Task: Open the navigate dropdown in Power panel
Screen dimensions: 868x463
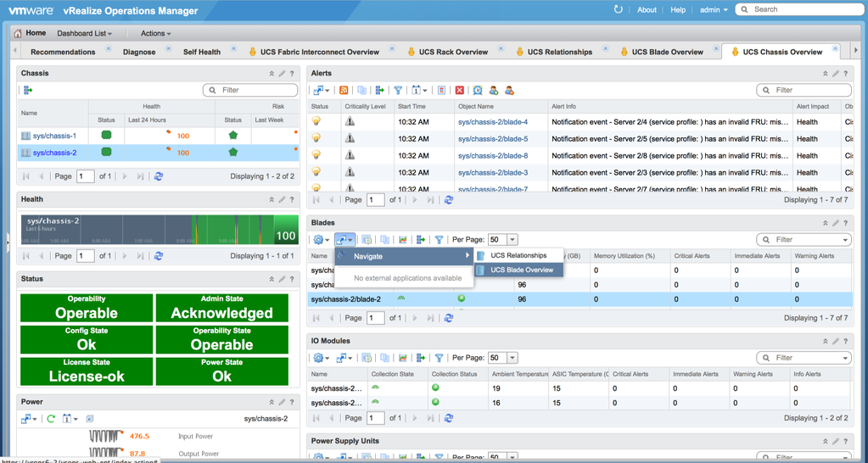Action: pos(29,419)
